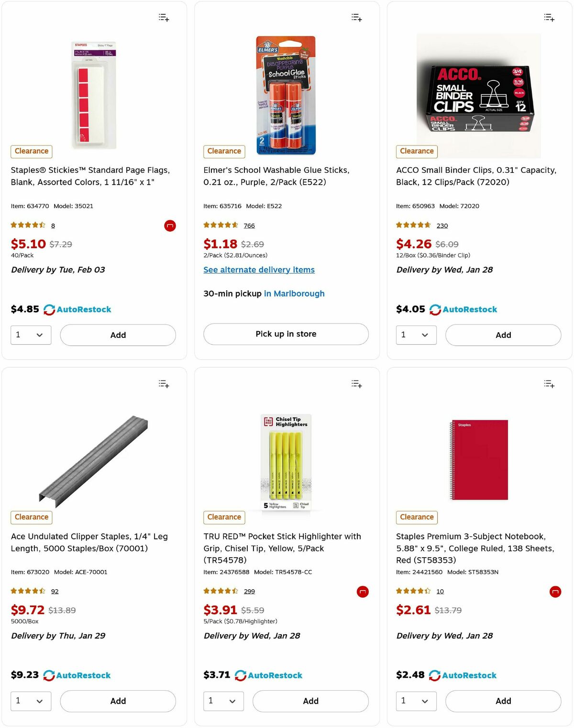
Task: Click the in Marlborough pickup location link
Action: (294, 293)
